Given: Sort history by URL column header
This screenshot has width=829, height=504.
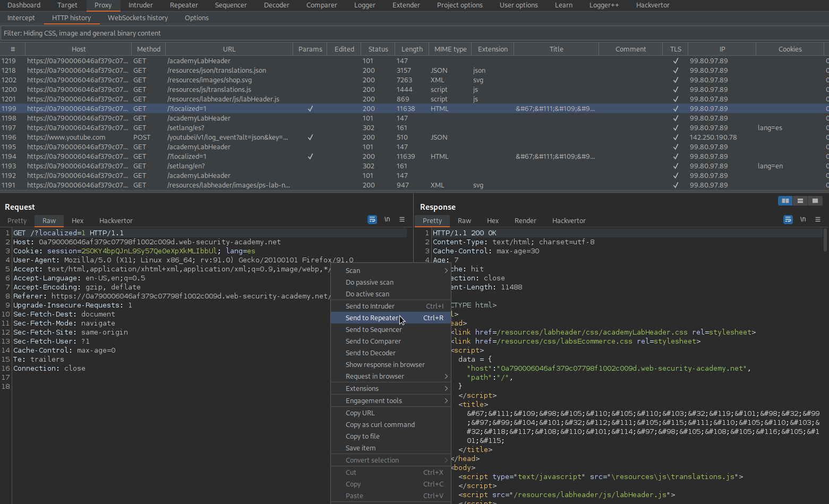Looking at the screenshot, I should [229, 49].
